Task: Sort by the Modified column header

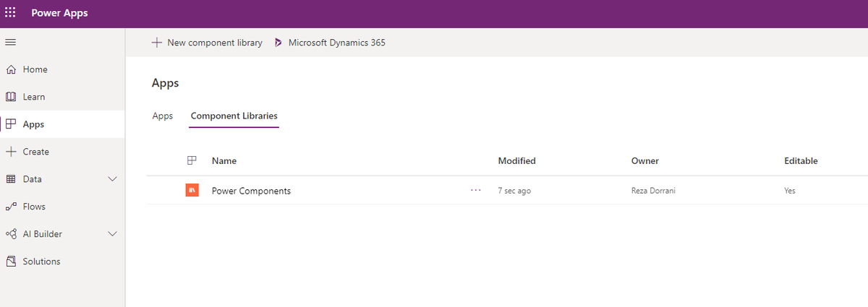Action: point(516,161)
